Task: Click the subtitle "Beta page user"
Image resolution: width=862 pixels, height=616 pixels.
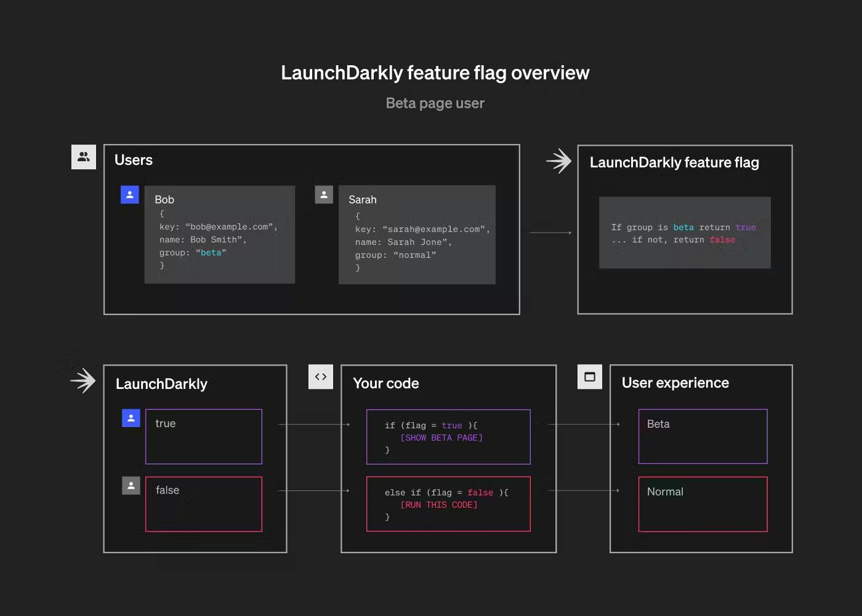Action: click(435, 103)
